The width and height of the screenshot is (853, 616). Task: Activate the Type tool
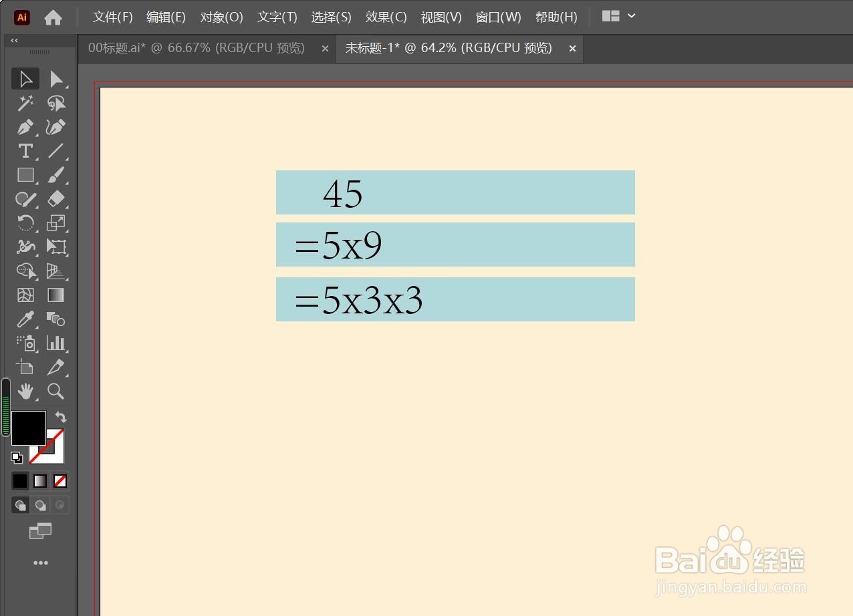[25, 151]
